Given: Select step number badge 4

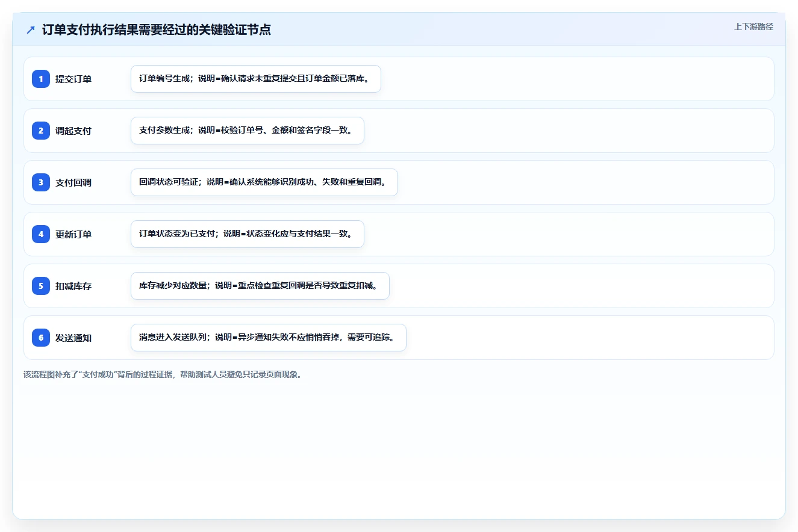Looking at the screenshot, I should (x=41, y=234).
